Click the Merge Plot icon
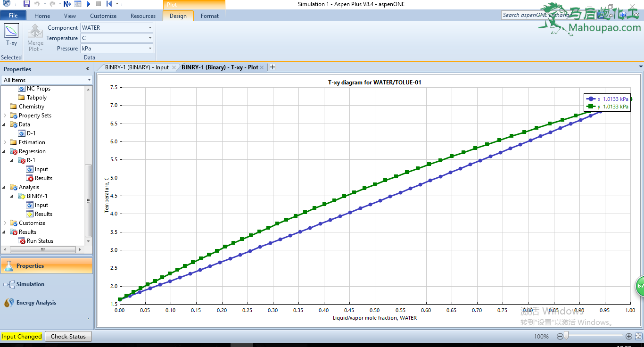This screenshot has width=644, height=347. (x=35, y=31)
